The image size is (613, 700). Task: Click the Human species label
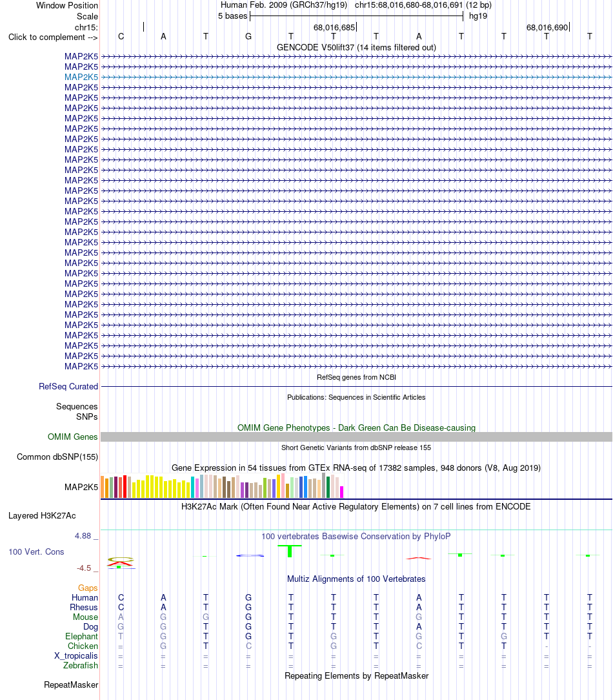pos(85,598)
